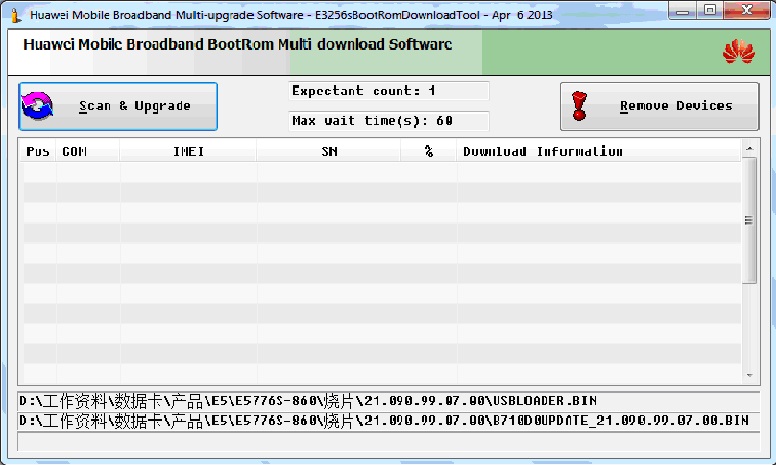Click the Download Information column header

(x=598, y=152)
